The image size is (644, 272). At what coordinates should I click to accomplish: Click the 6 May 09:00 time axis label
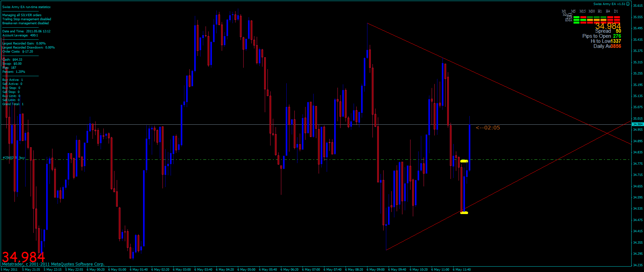click(x=375, y=270)
